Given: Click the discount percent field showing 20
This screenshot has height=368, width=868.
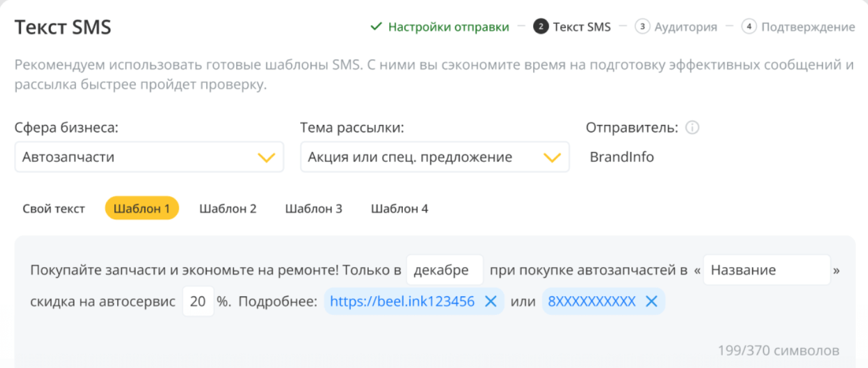Looking at the screenshot, I should click(x=198, y=302).
